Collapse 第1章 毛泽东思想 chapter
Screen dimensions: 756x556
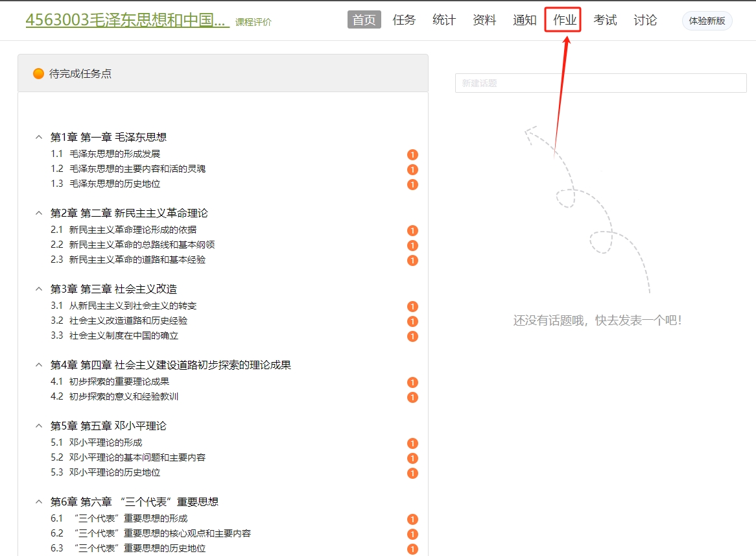(x=38, y=138)
